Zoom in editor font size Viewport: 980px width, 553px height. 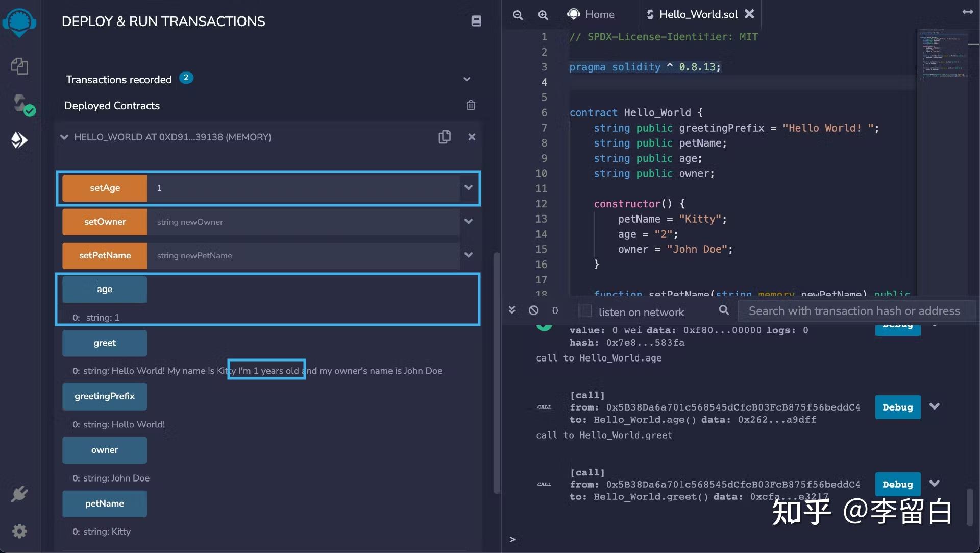(543, 15)
